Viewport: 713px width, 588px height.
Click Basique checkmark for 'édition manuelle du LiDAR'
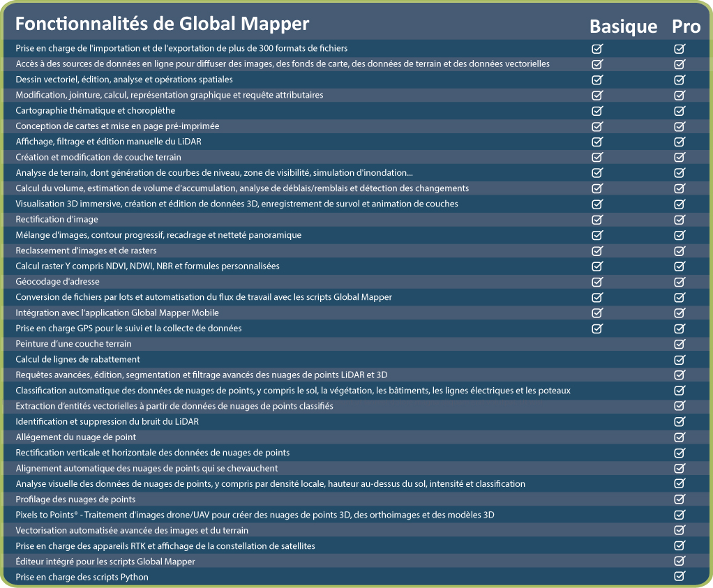(597, 142)
